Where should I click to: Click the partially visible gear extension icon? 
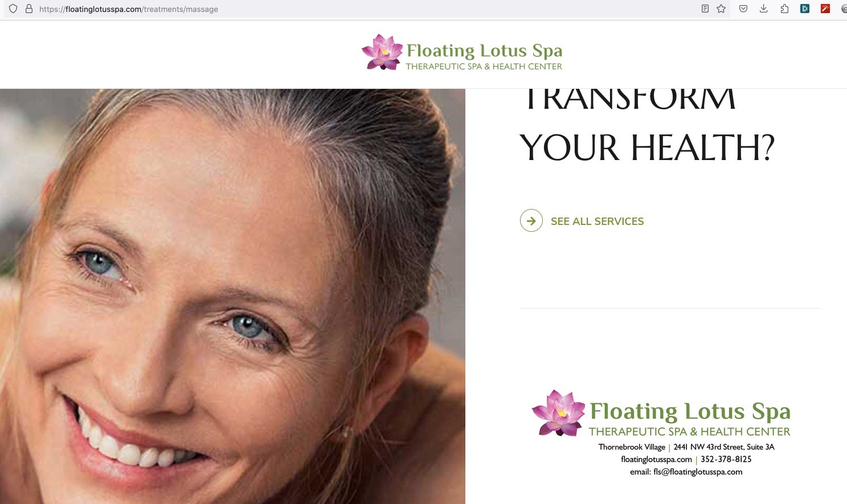pyautogui.click(x=844, y=9)
